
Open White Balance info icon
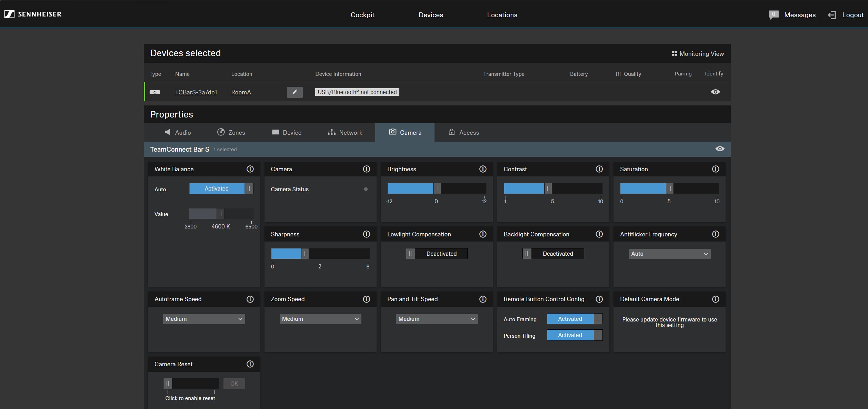click(x=250, y=169)
